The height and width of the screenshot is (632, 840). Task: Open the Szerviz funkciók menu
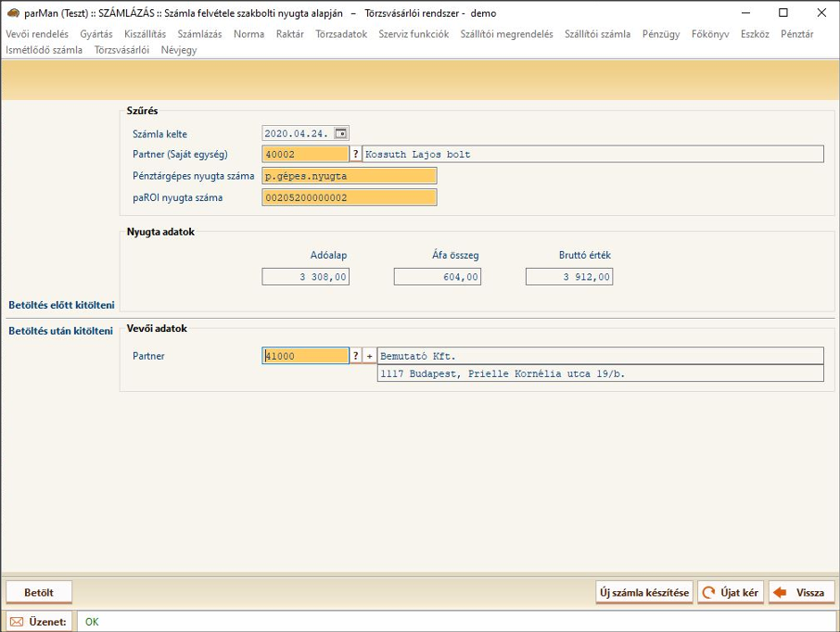tap(414, 33)
